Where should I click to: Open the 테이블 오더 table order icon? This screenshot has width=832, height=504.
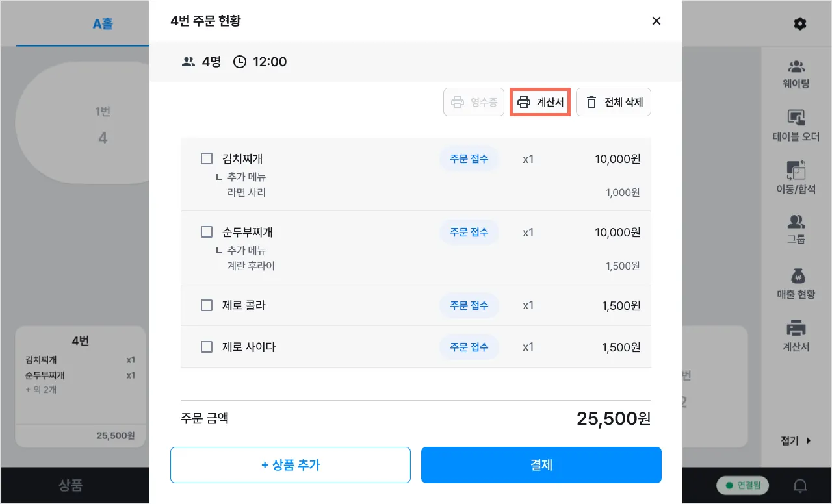[x=796, y=118]
